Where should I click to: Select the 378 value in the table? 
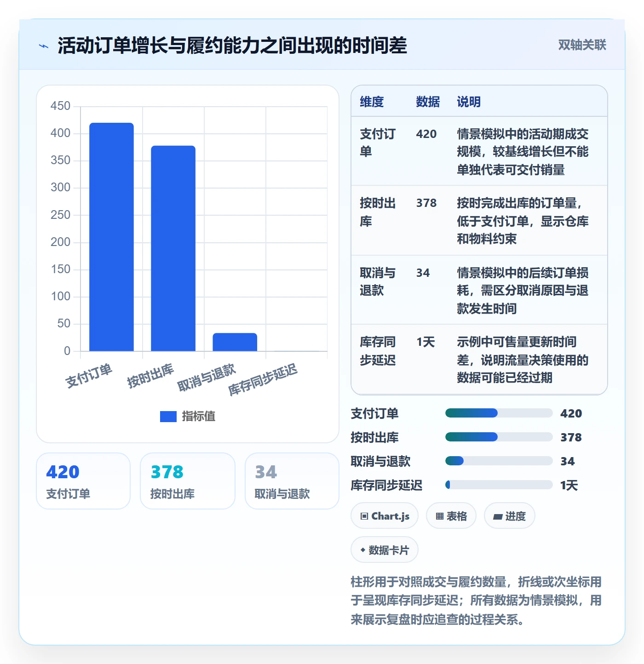[x=426, y=203]
